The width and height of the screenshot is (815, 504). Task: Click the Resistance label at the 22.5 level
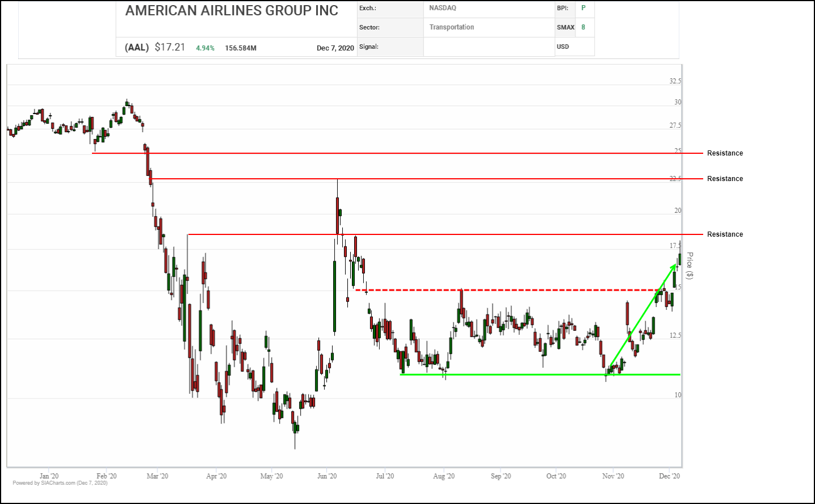pyautogui.click(x=725, y=179)
